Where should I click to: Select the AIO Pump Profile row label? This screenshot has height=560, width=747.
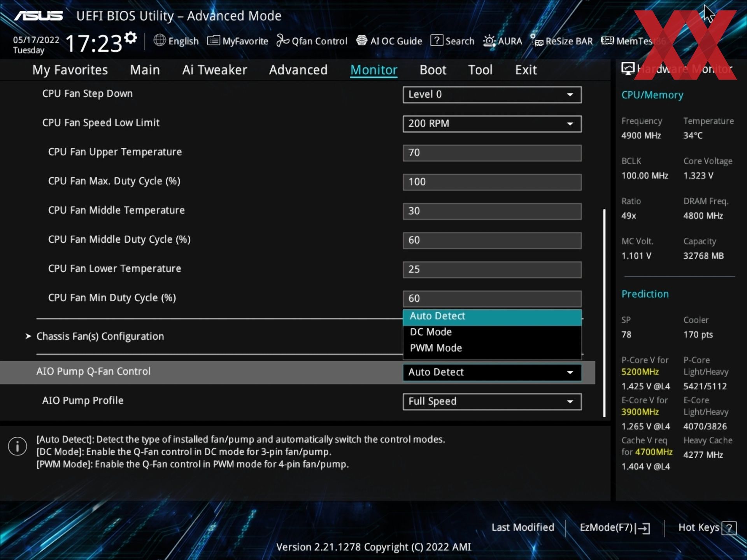[x=83, y=401]
